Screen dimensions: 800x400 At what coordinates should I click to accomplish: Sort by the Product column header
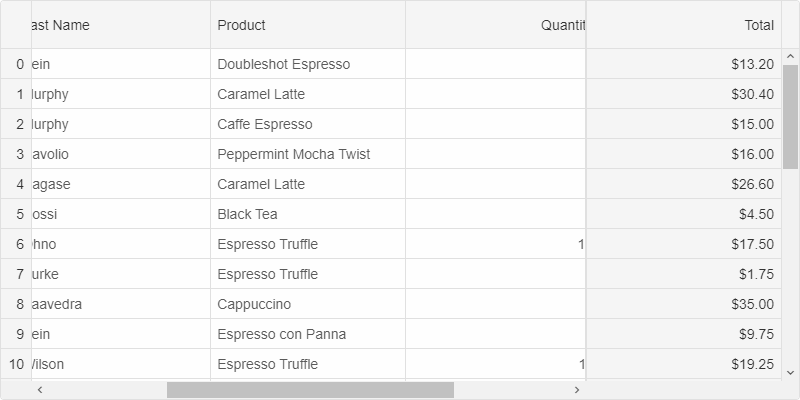[x=308, y=25]
